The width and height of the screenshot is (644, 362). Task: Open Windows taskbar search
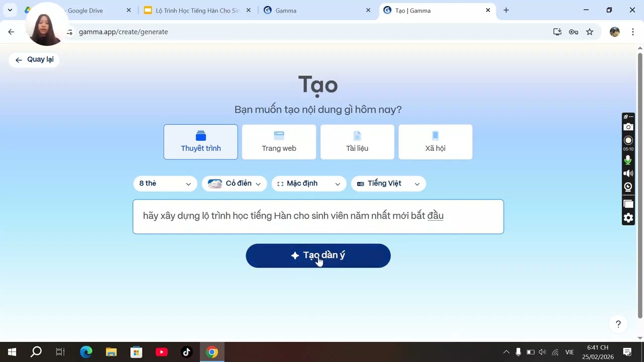tap(36, 352)
